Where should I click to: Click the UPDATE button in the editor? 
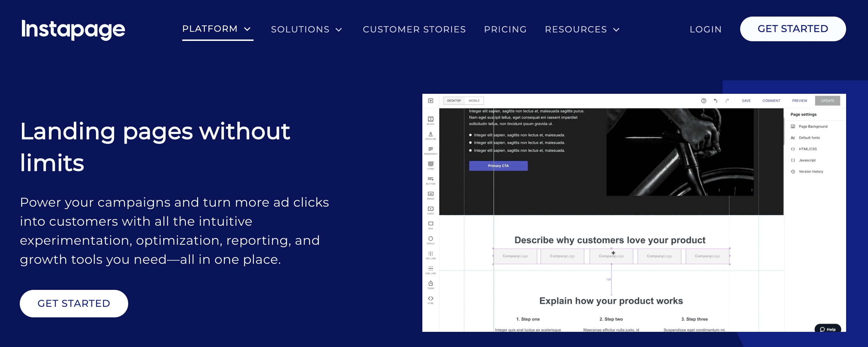coord(828,101)
